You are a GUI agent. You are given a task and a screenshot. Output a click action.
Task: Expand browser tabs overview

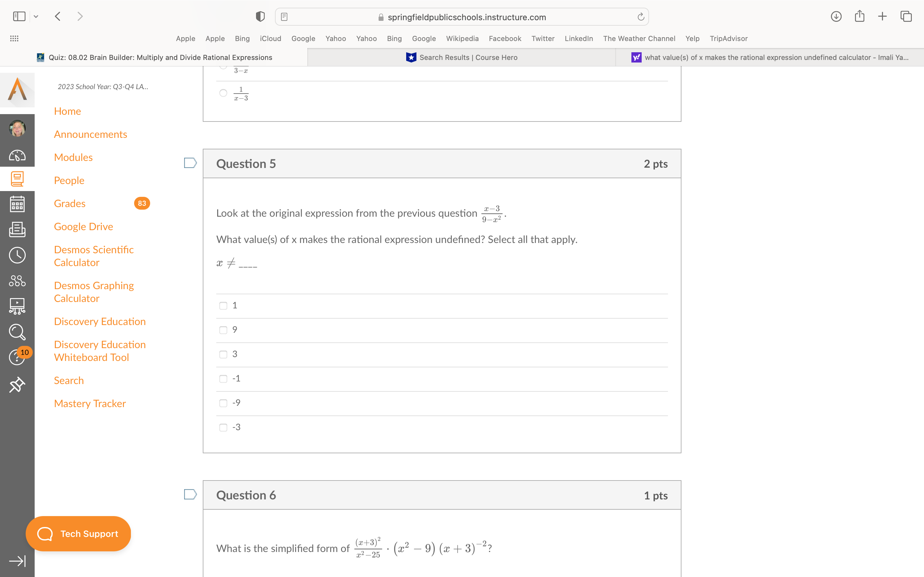tap(907, 17)
